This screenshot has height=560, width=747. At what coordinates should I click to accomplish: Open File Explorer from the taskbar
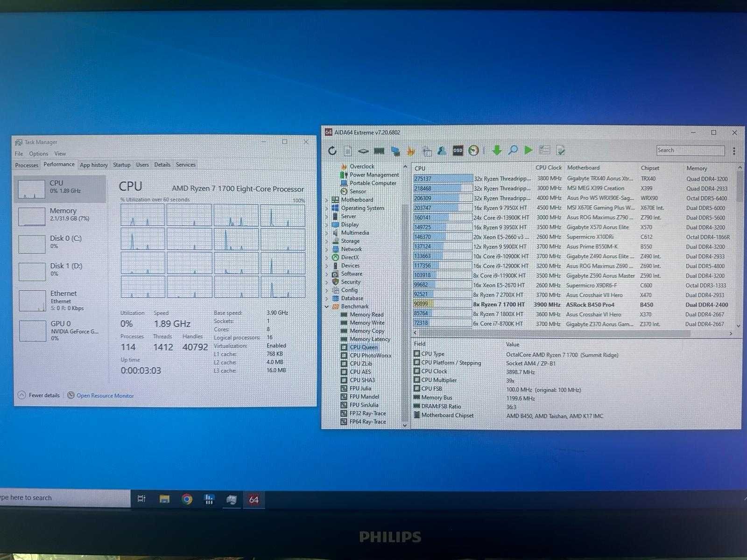click(x=164, y=499)
